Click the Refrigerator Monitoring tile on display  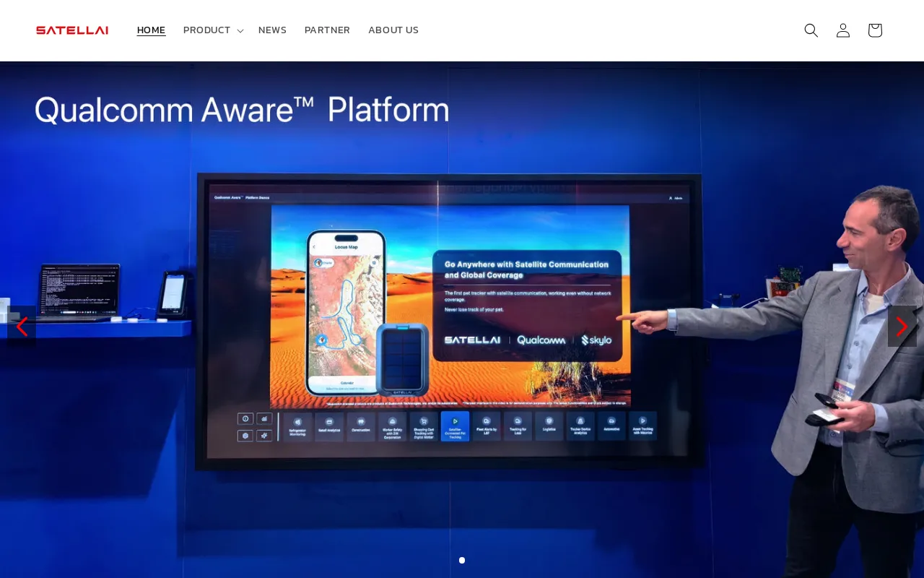pos(297,426)
